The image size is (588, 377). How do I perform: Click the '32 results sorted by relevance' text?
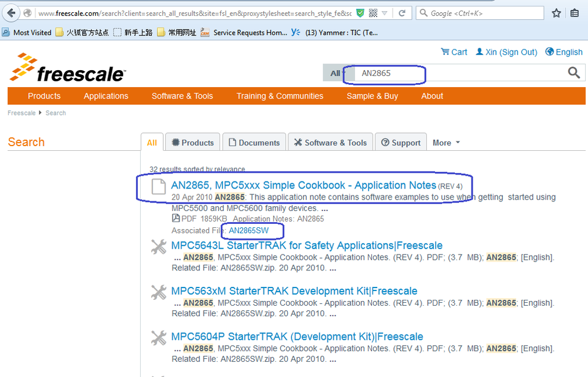[x=197, y=169]
